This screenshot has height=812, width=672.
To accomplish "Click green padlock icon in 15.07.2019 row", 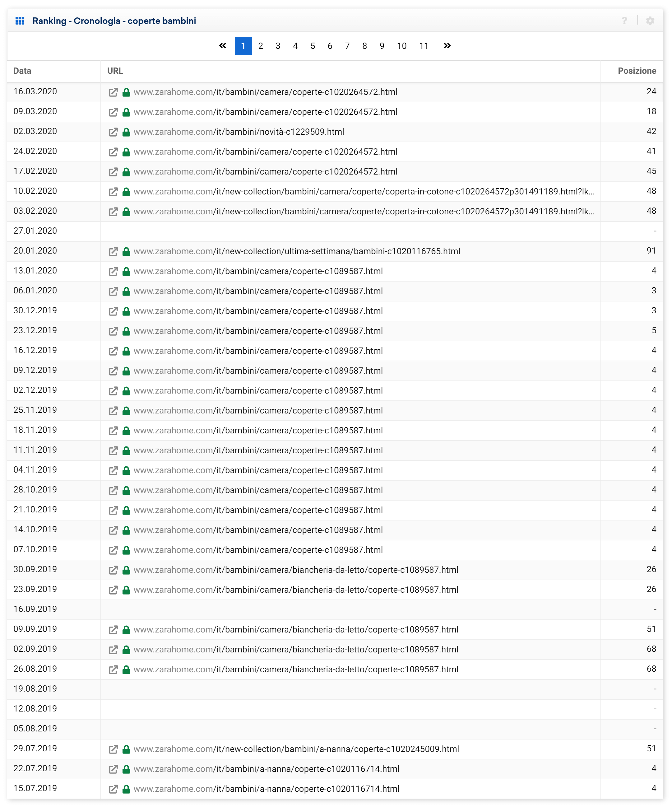I will (126, 789).
